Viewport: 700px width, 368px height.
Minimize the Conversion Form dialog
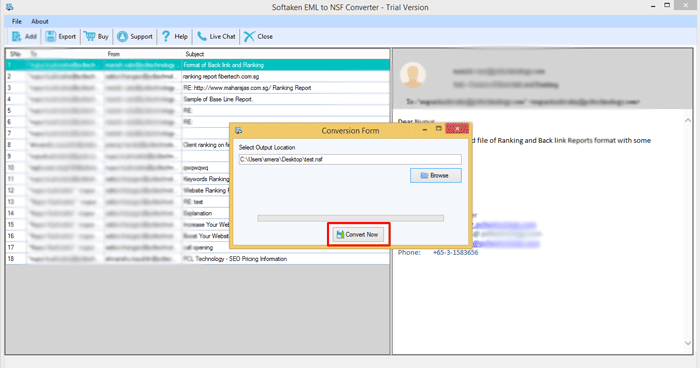pos(425,129)
